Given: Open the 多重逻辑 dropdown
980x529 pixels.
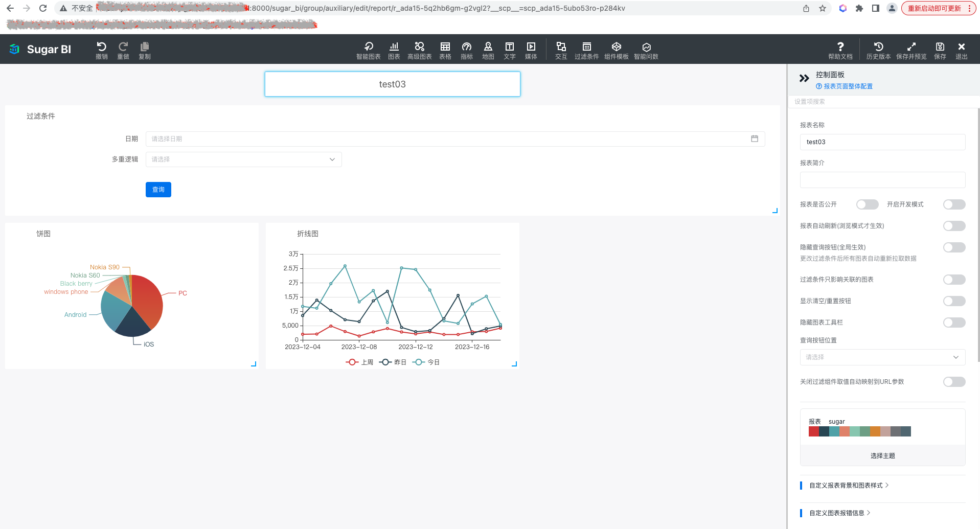Looking at the screenshot, I should (x=244, y=159).
